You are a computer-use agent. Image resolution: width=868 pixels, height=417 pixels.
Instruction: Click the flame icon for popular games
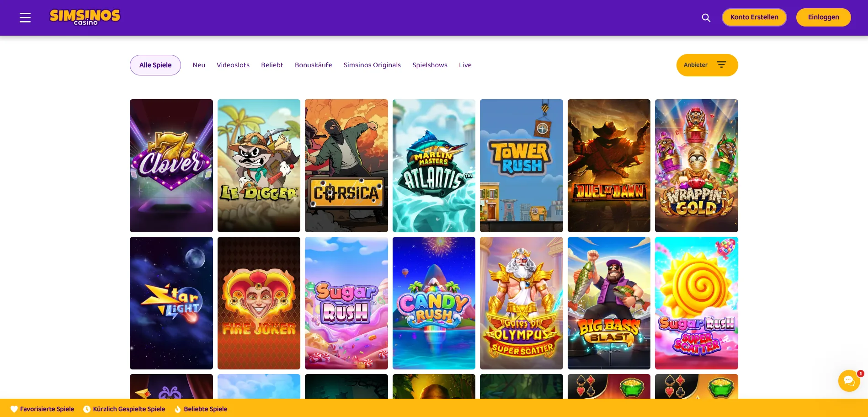tap(178, 409)
